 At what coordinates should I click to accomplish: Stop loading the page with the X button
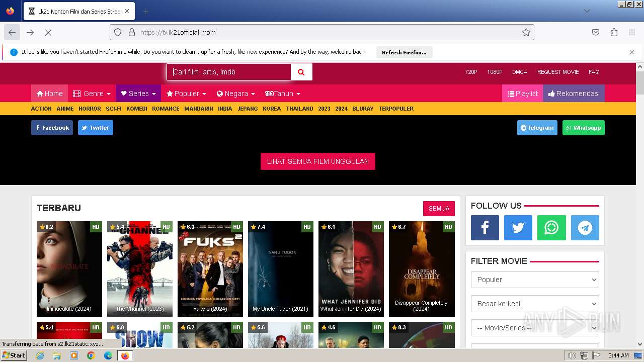point(48,32)
